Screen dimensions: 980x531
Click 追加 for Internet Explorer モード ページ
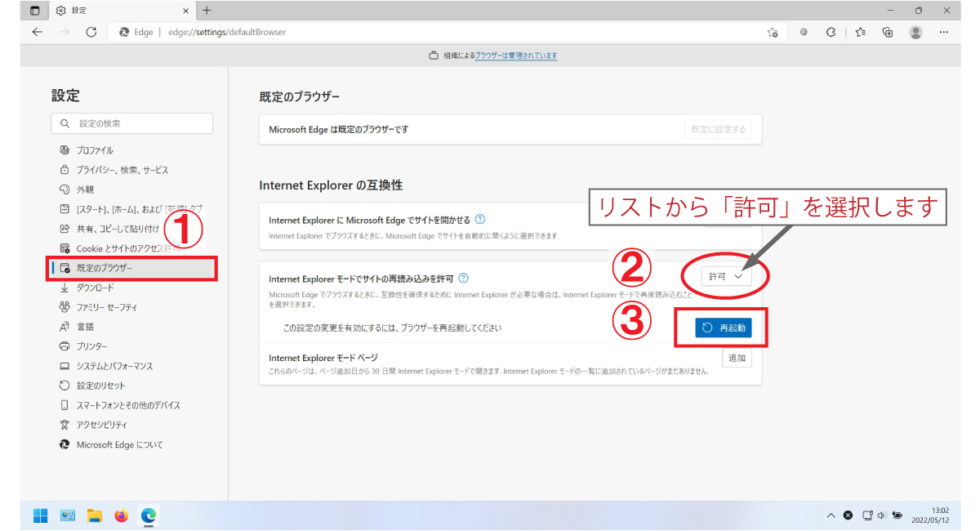[737, 358]
